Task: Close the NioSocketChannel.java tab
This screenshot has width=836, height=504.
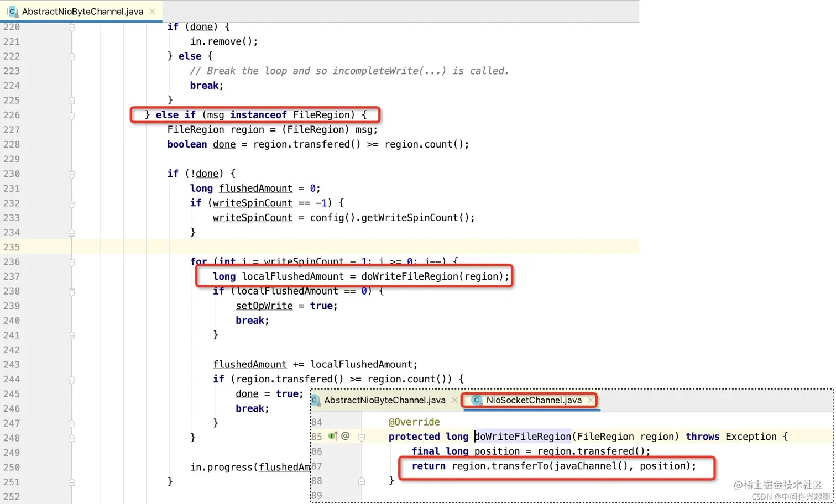Action: point(591,400)
